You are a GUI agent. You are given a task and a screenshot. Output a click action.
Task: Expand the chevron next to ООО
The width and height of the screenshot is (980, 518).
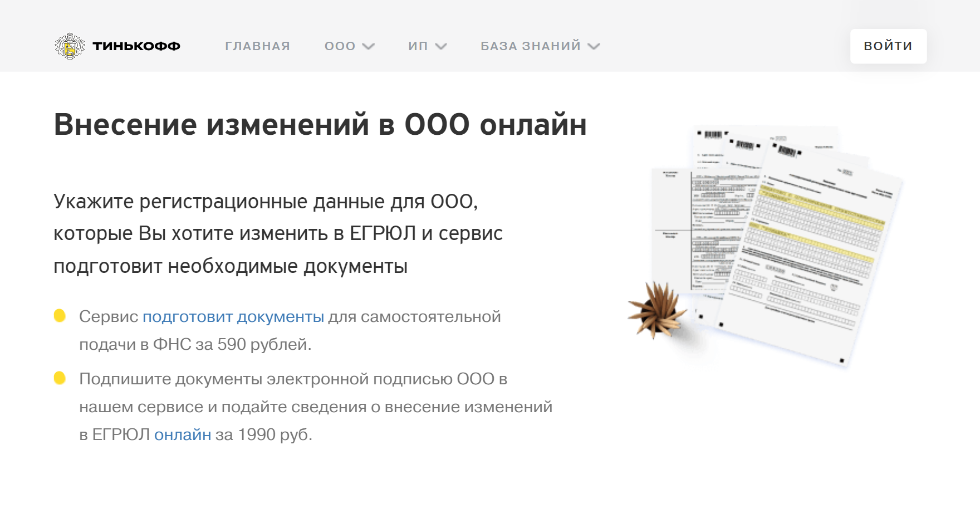pos(369,46)
